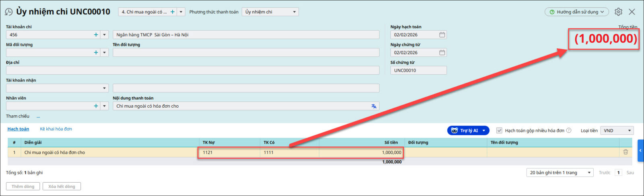Click translate icon in Nội dung thanh toán
Viewport: 644px width, 196px height.
point(374,106)
